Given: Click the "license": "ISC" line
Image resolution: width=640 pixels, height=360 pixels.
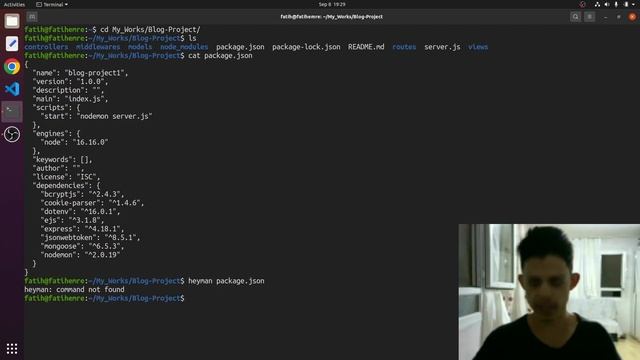Looking at the screenshot, I should (66, 177).
